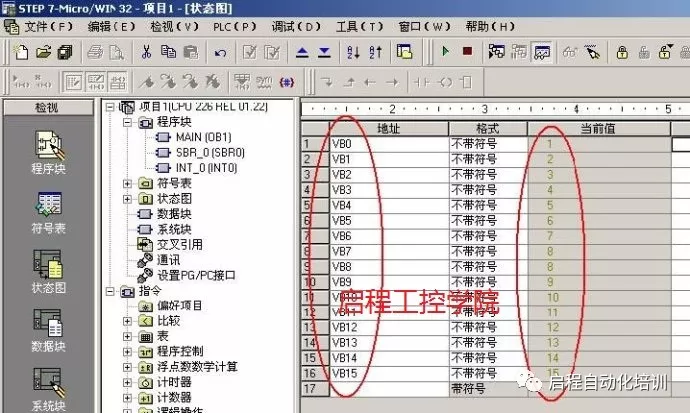The width and height of the screenshot is (690, 413).
Task: Click the Print toolbar icon
Action: 94,51
